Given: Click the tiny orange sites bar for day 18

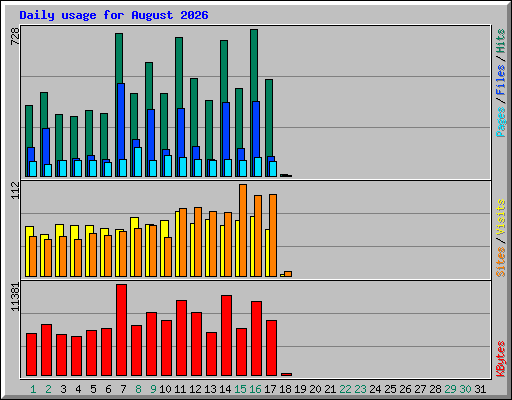Looking at the screenshot, I should [288, 274].
